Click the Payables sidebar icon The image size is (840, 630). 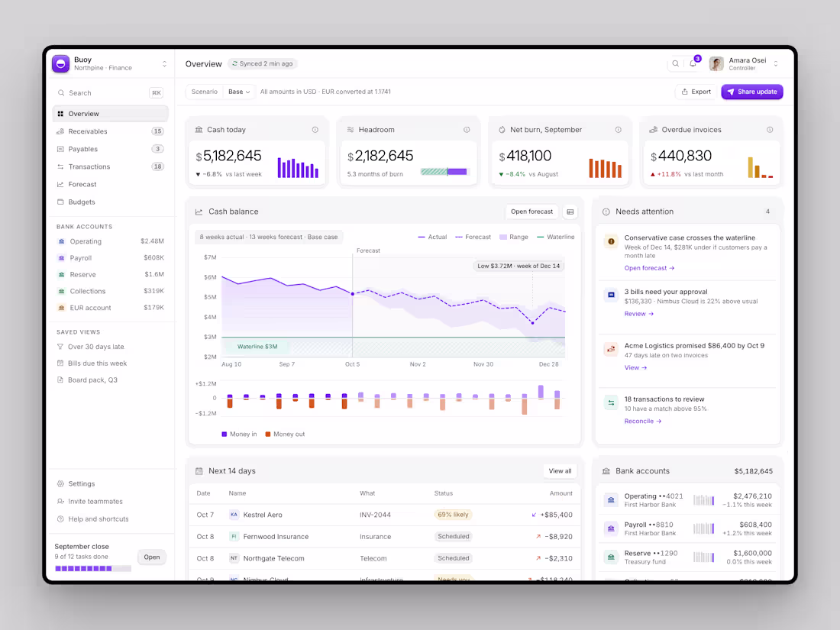pos(60,149)
